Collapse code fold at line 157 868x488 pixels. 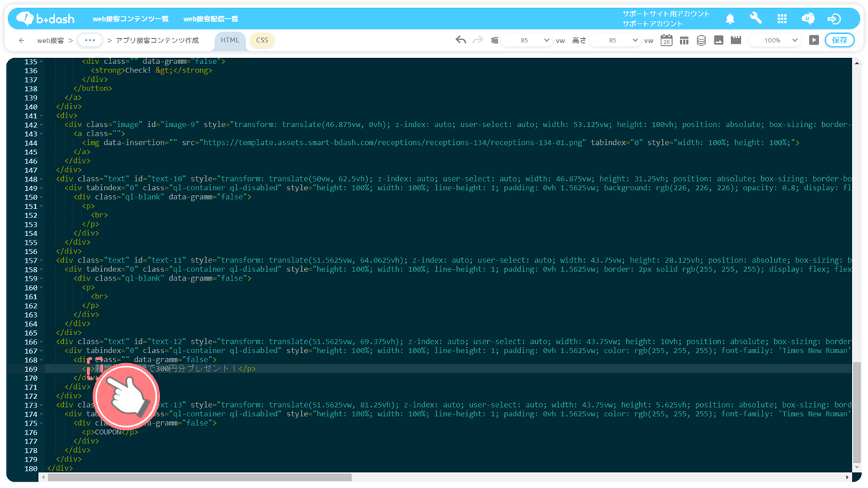[x=41, y=261]
